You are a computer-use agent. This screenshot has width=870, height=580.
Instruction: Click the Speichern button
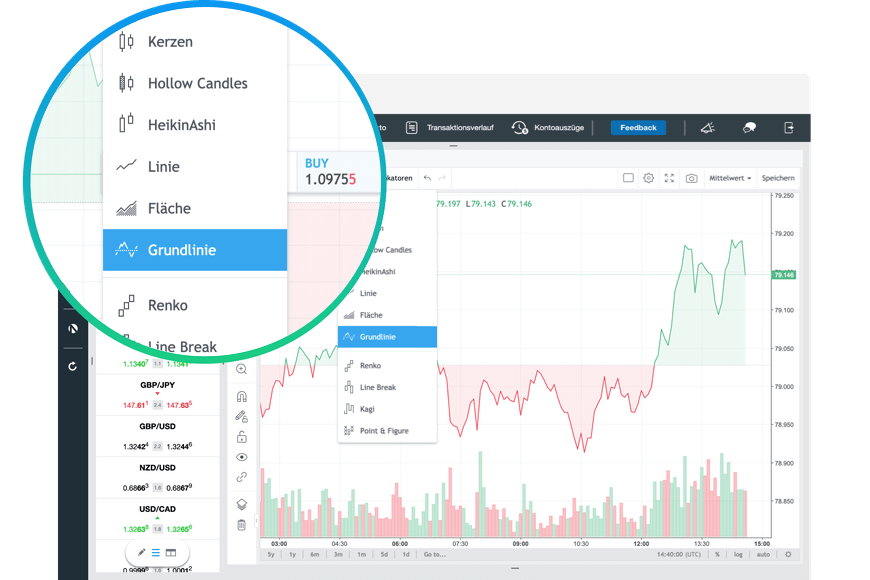(x=778, y=178)
